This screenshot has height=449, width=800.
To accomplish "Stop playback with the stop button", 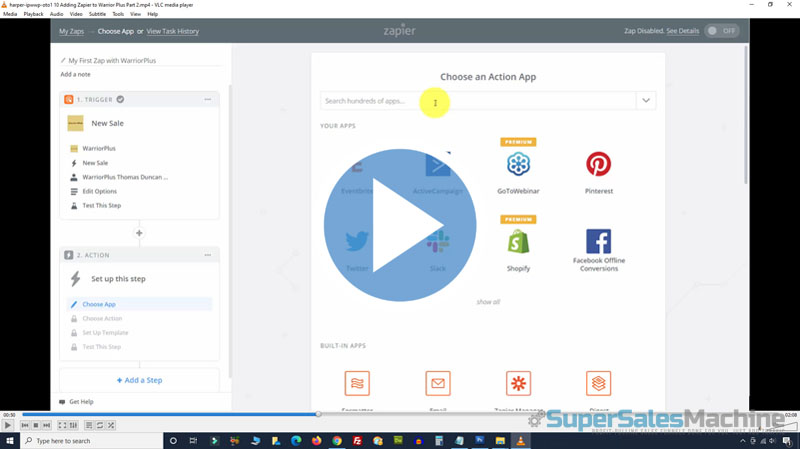I will coord(36,425).
